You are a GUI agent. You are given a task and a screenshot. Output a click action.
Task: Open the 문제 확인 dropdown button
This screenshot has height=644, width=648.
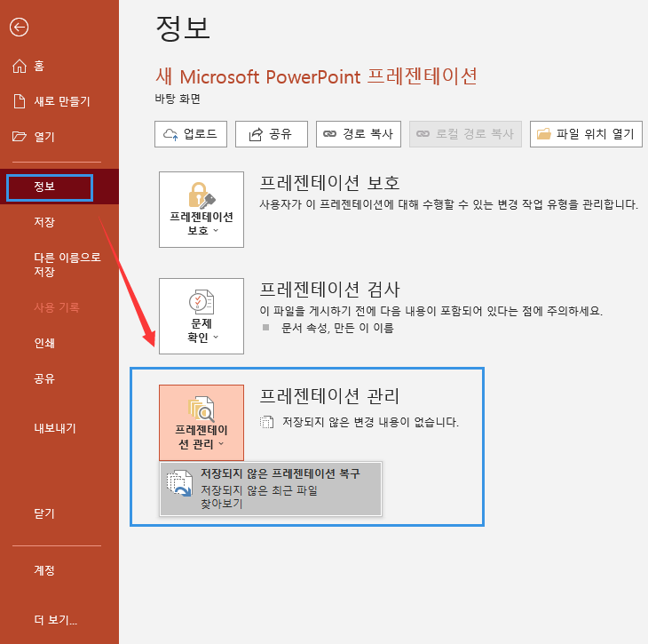point(202,316)
